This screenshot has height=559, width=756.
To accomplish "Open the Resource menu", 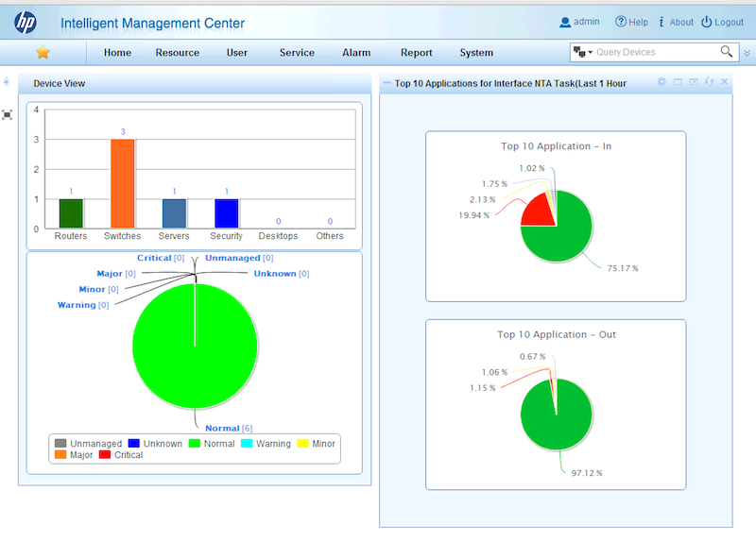I will (177, 53).
